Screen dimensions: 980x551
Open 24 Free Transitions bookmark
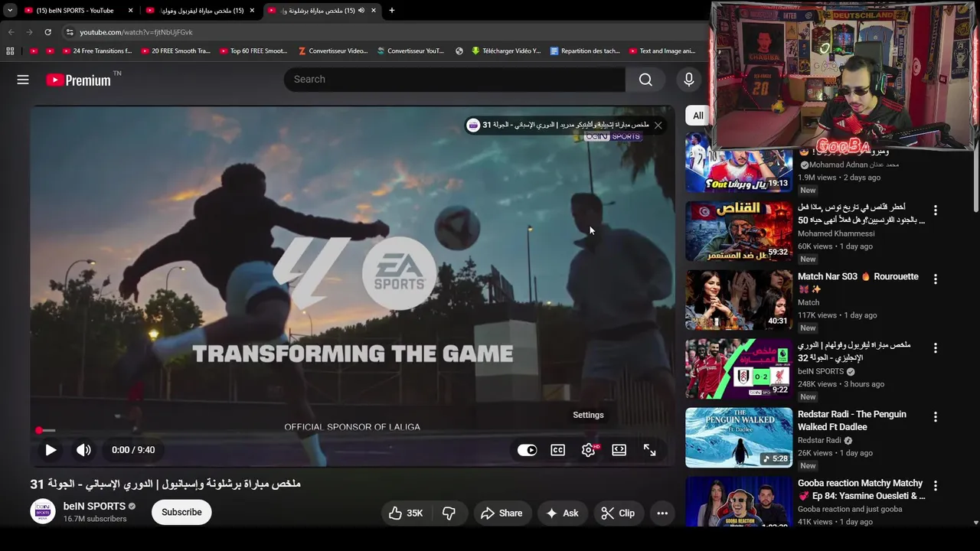pyautogui.click(x=97, y=51)
